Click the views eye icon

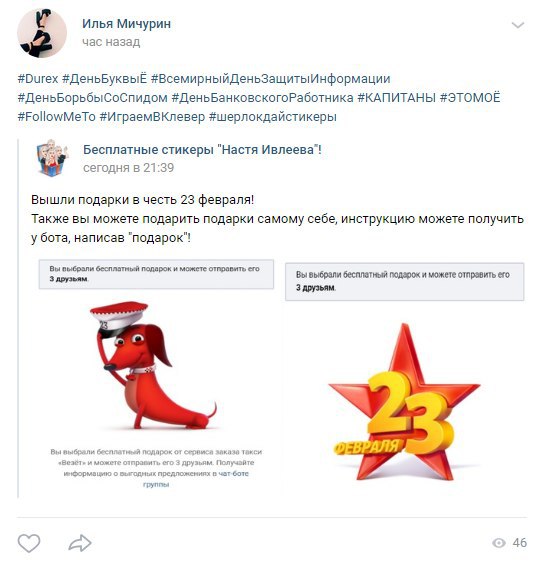(x=498, y=543)
